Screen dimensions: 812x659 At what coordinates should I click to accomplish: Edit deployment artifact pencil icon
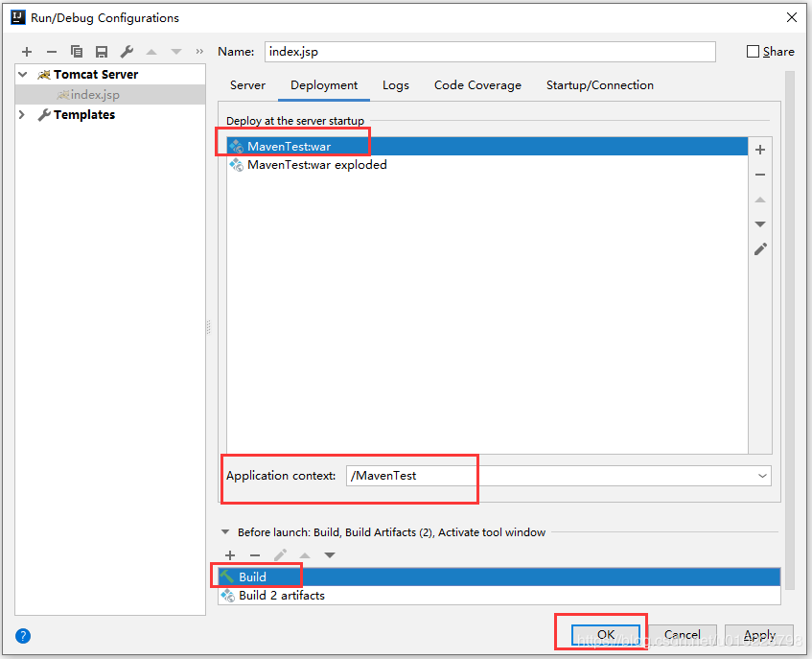click(760, 249)
